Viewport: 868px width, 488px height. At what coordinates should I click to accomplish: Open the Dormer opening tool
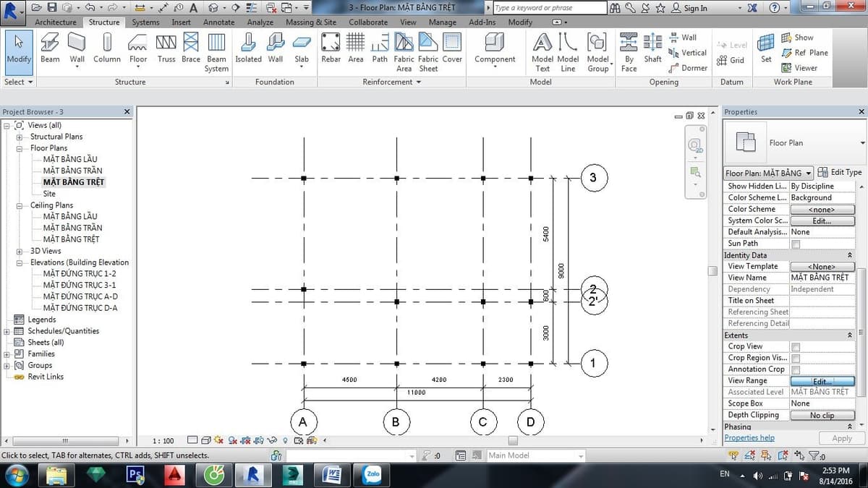click(x=687, y=68)
